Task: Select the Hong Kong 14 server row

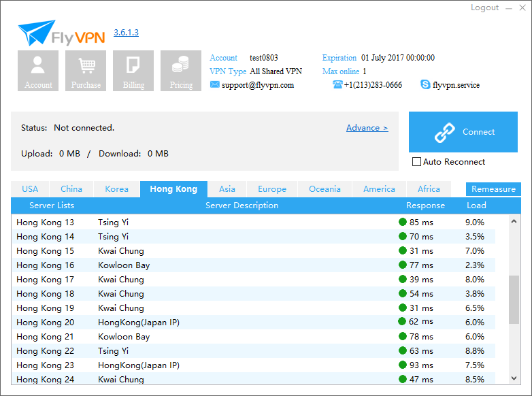Action: click(x=253, y=237)
